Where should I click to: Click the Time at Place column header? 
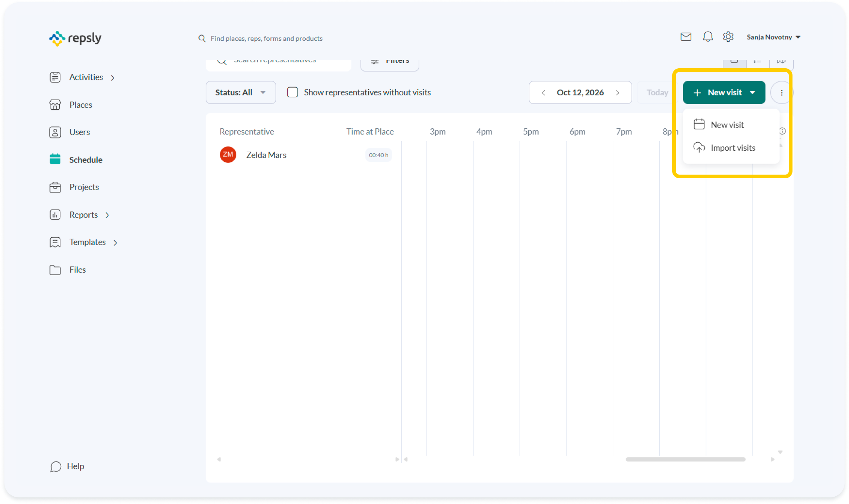370,132
